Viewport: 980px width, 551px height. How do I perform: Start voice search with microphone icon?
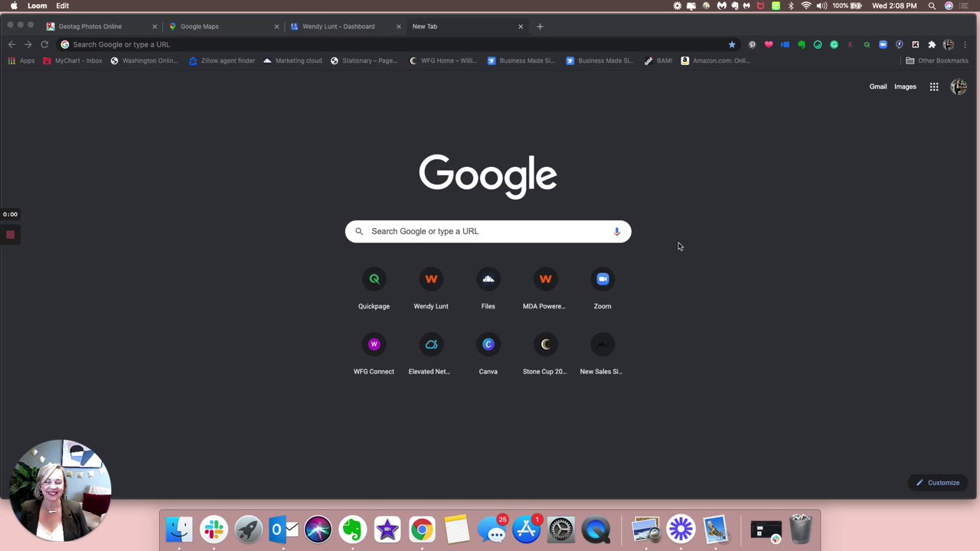[x=616, y=231]
